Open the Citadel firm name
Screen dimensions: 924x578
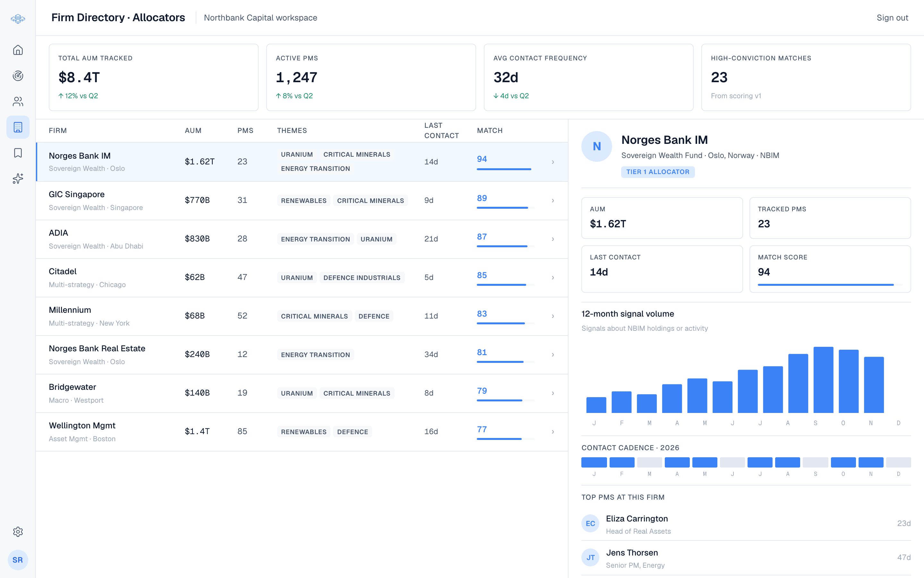tap(63, 271)
